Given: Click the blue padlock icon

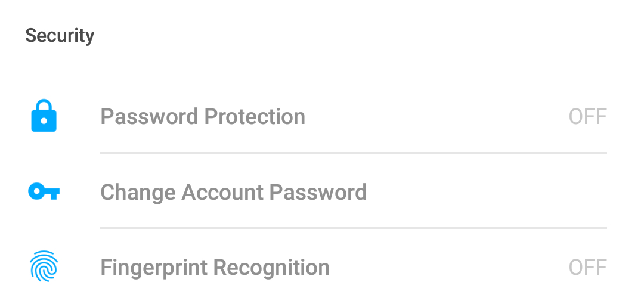Looking at the screenshot, I should click(44, 116).
